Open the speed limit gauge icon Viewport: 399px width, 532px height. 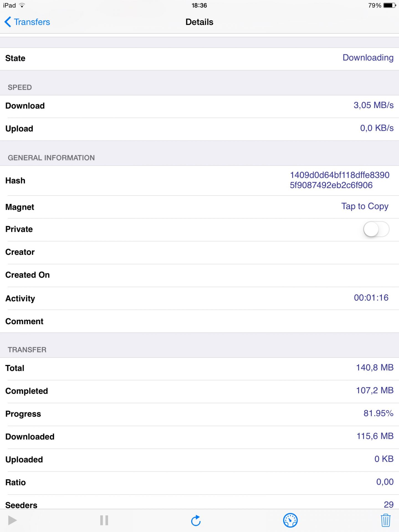point(290,520)
